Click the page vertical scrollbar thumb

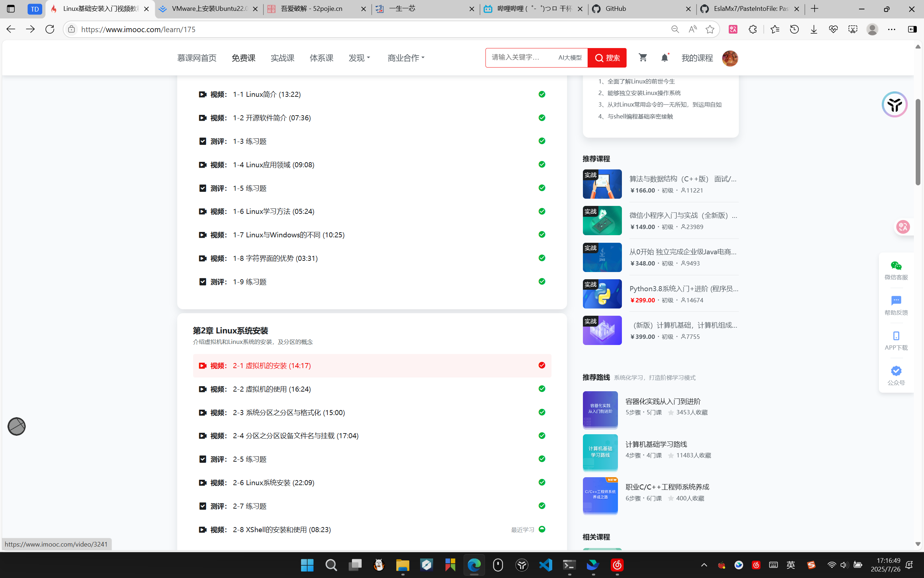click(x=918, y=142)
